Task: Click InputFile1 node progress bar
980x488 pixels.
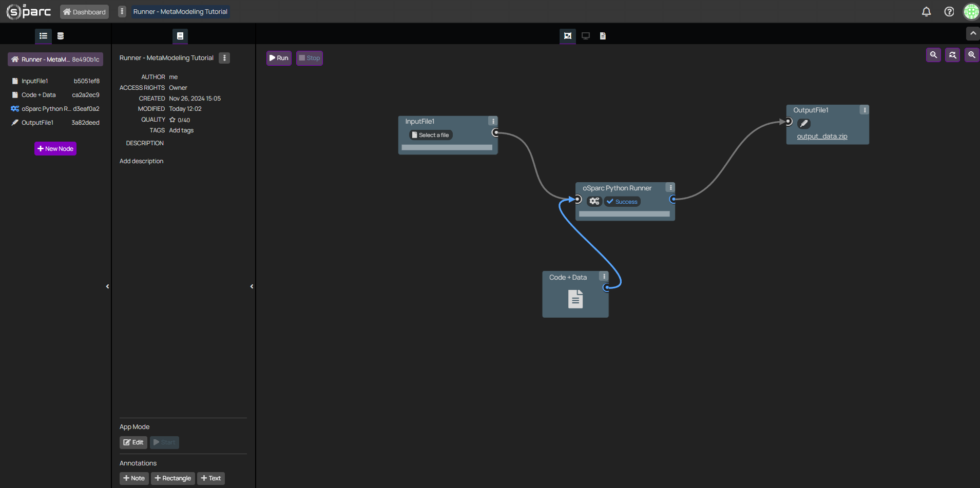Action: point(447,148)
